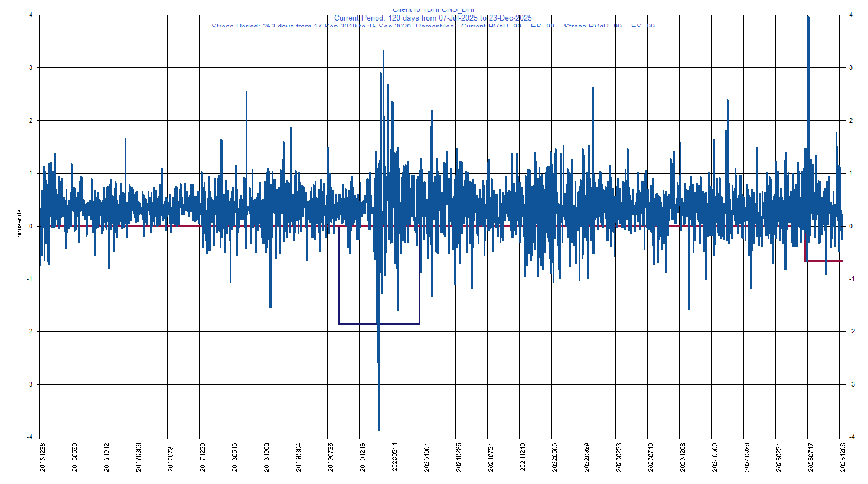Viewport: 868px width, 484px height.
Task: Select the left axis value -4 label
Action: (30, 437)
